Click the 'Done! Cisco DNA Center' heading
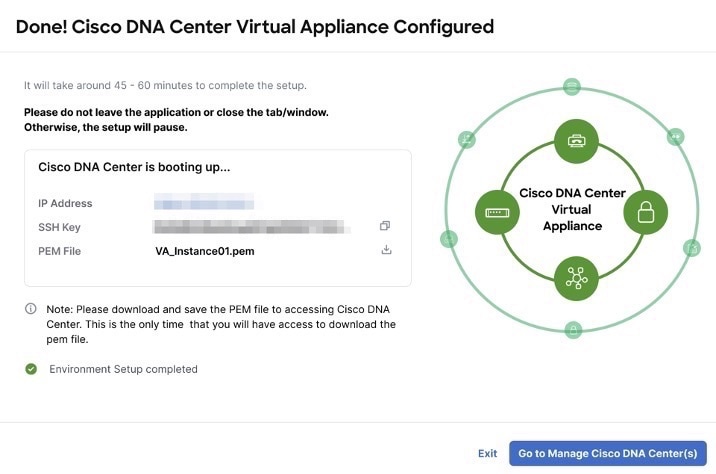Image resolution: width=716 pixels, height=474 pixels. [x=255, y=26]
